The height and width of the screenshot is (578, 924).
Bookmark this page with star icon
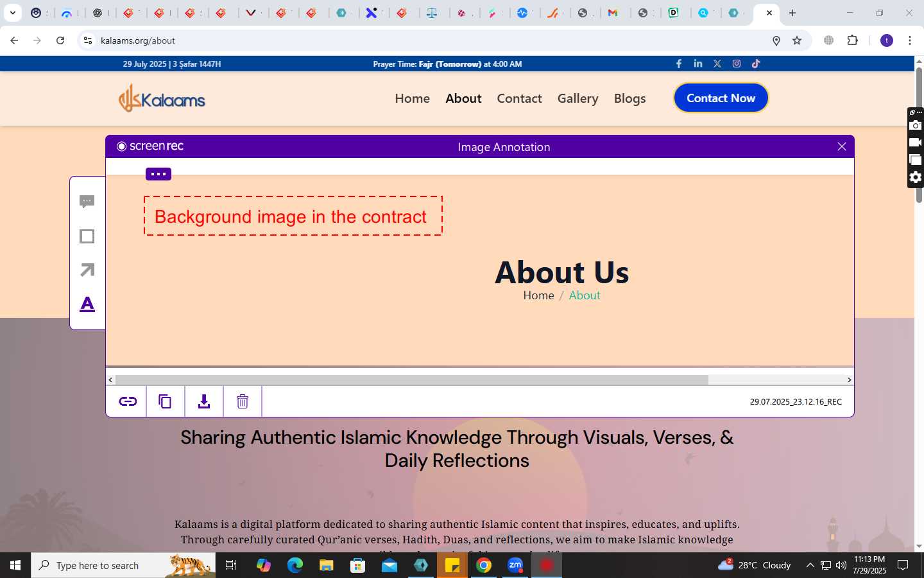point(797,40)
